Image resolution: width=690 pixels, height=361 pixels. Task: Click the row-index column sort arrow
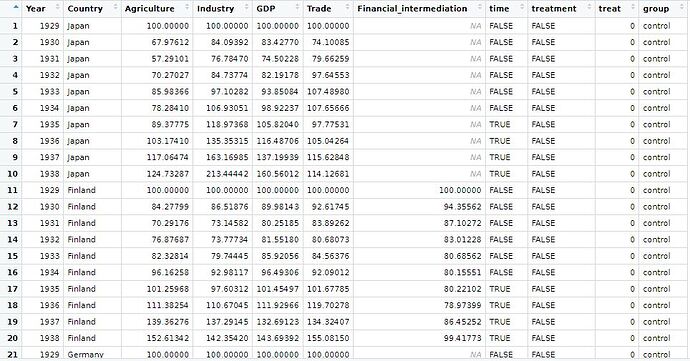click(16, 7)
